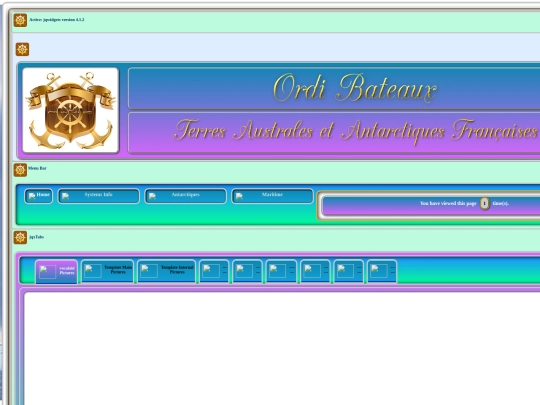
Task: Select the seventh tab in jqxTabs strip
Action: click(315, 271)
